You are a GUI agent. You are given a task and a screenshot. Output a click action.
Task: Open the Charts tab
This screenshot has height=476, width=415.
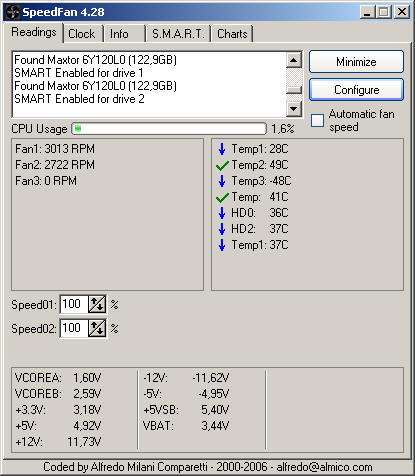pos(232,34)
